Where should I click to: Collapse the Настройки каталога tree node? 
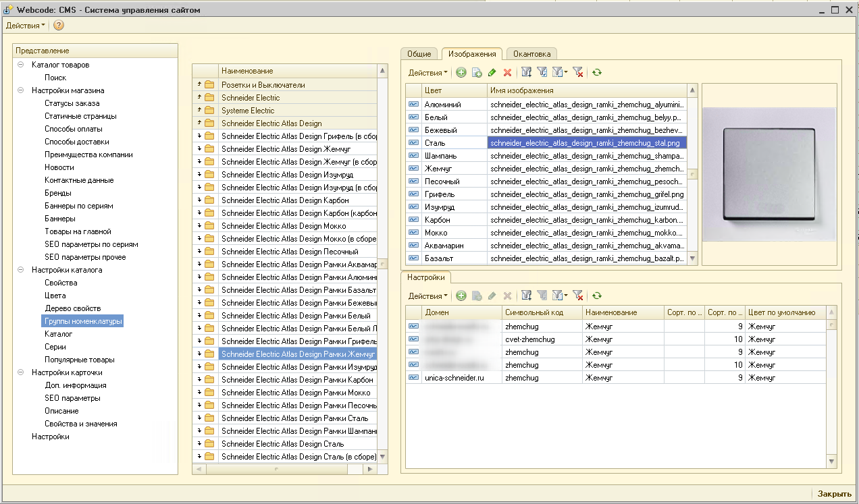pyautogui.click(x=20, y=270)
